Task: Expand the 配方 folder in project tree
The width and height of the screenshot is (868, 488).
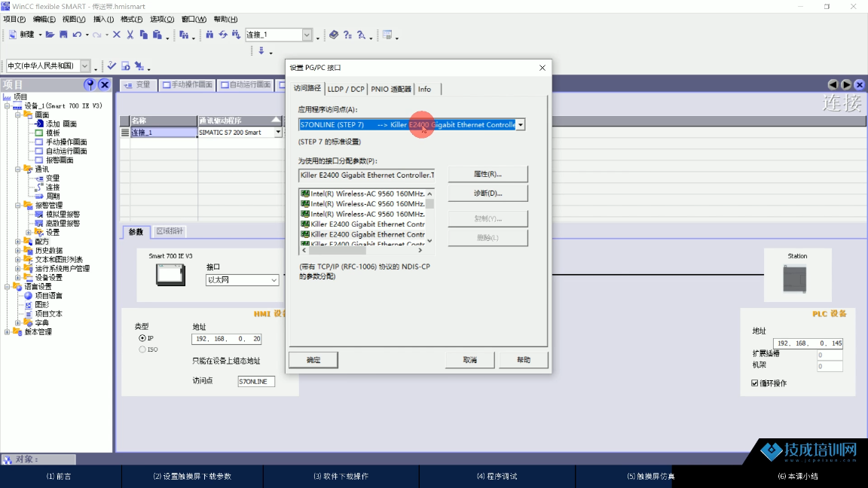Action: click(x=18, y=241)
